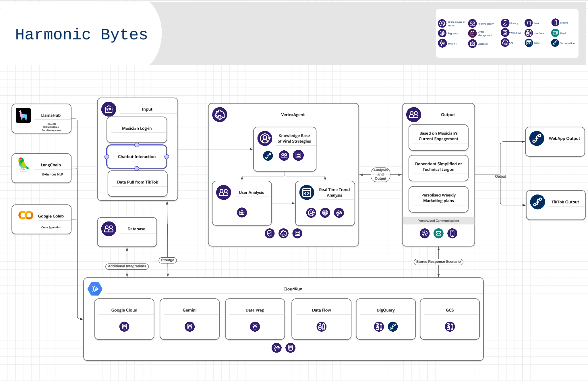
Task: Select the Chatbot Interaction box
Action: (137, 157)
